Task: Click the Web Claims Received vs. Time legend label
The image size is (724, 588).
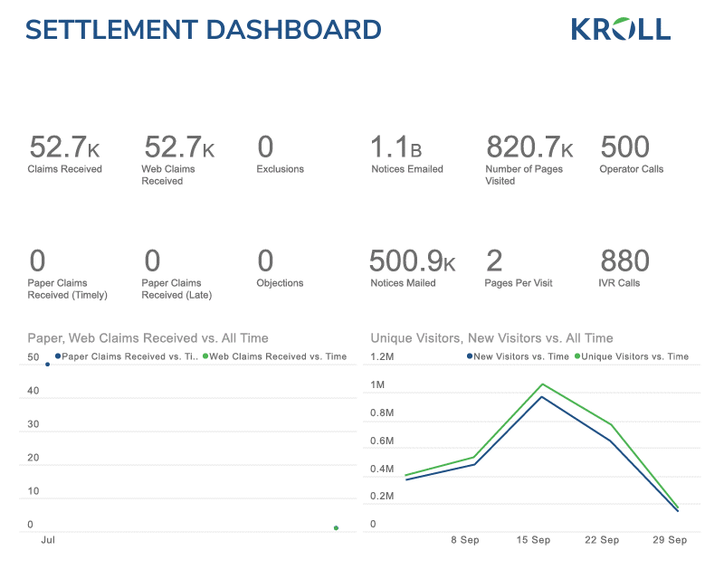Action: click(x=278, y=356)
